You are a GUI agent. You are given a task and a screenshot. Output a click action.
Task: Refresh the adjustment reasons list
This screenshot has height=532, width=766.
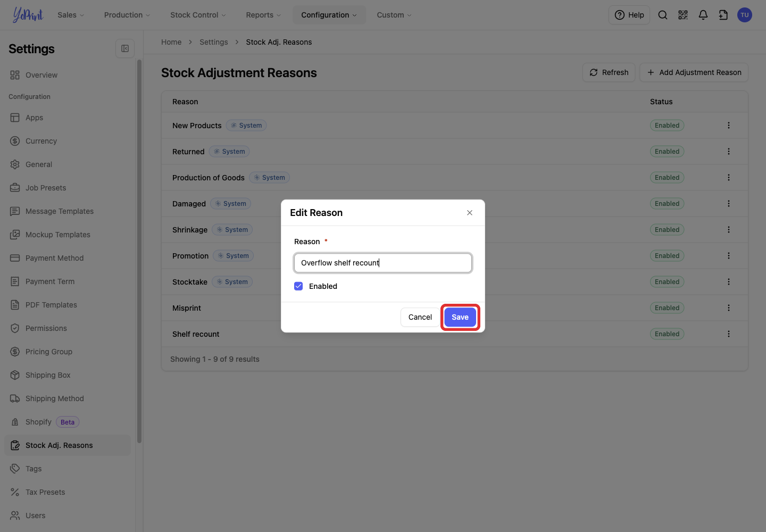click(x=609, y=72)
